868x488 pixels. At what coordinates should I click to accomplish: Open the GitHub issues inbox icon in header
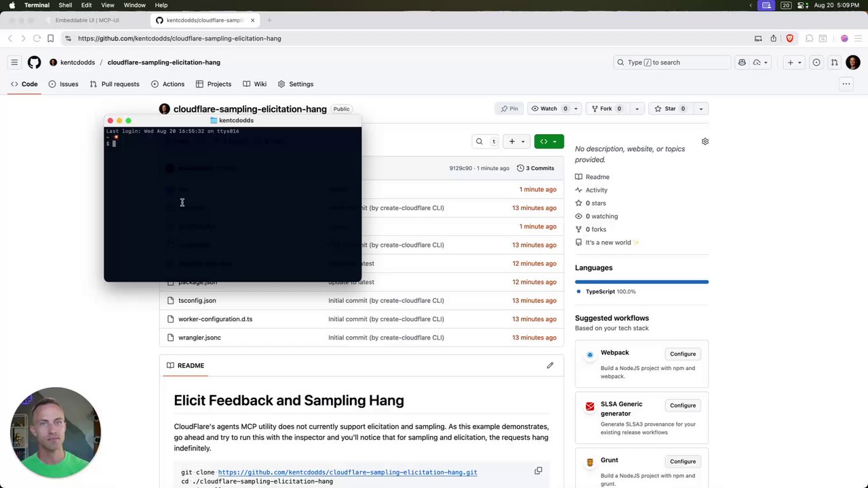[816, 62]
